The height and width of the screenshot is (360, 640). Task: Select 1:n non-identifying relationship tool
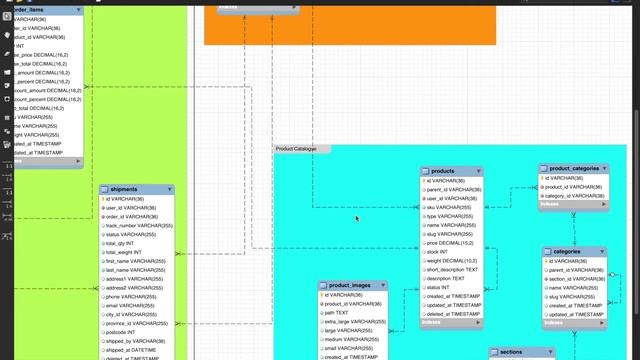point(7,178)
